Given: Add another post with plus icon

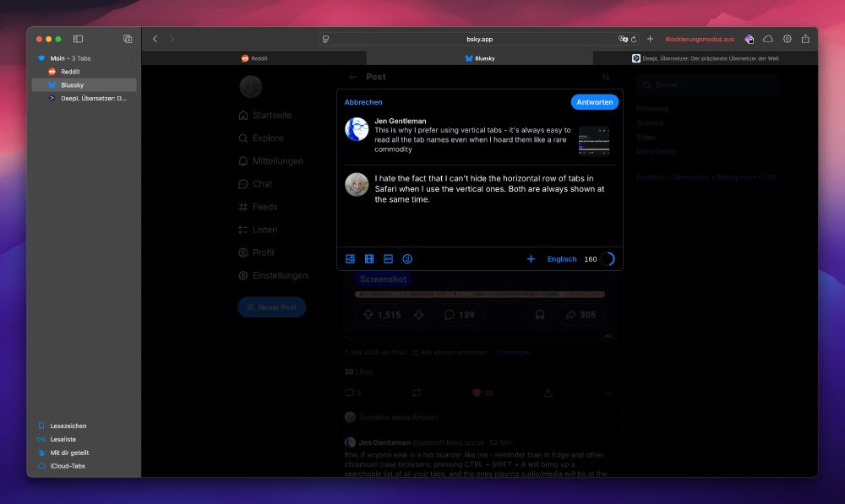Looking at the screenshot, I should (x=531, y=259).
